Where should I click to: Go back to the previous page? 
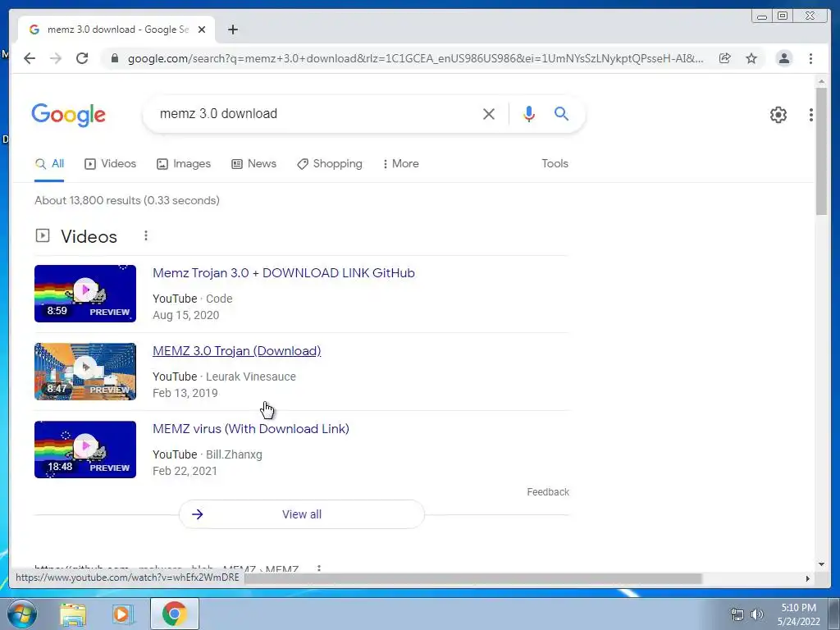pyautogui.click(x=30, y=58)
